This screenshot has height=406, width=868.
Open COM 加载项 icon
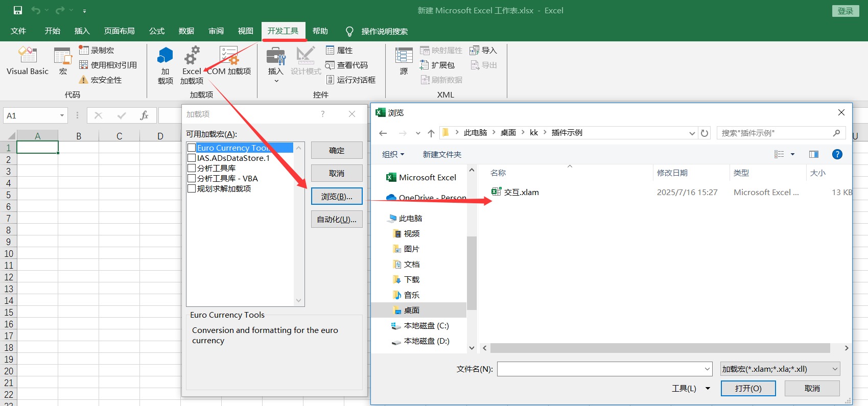[229, 55]
